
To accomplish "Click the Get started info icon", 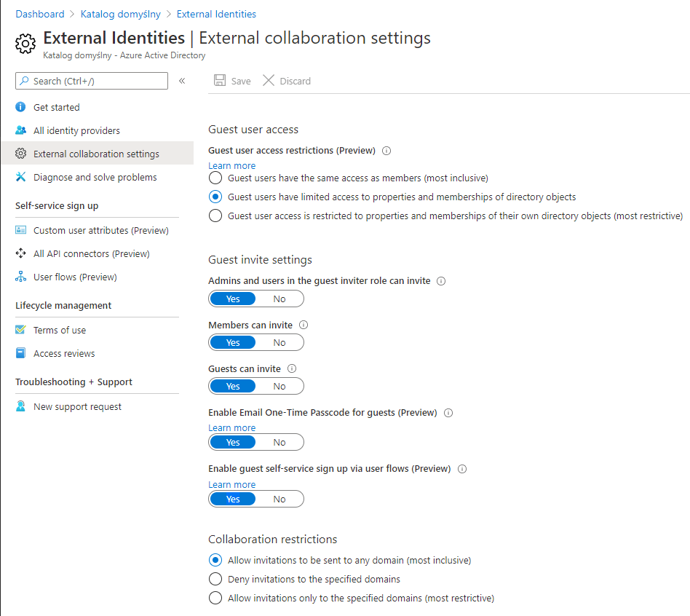I will (20, 107).
